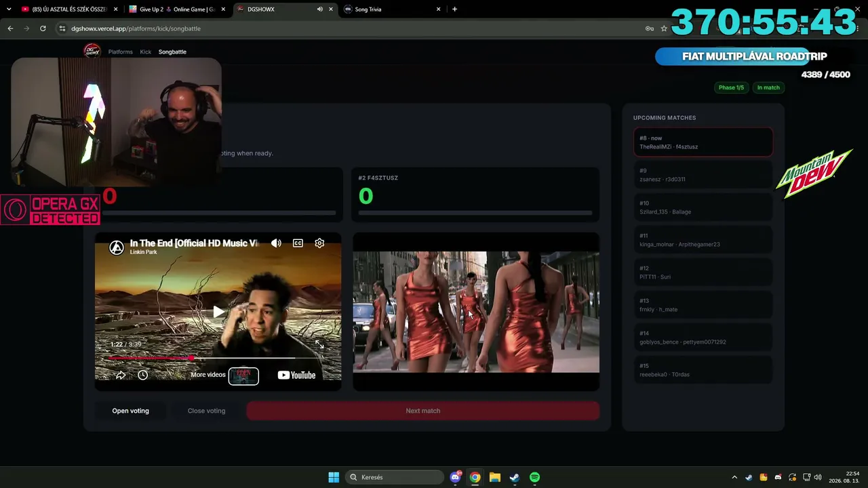Click the #2 F4SZTUSZ score card

[x=476, y=195]
